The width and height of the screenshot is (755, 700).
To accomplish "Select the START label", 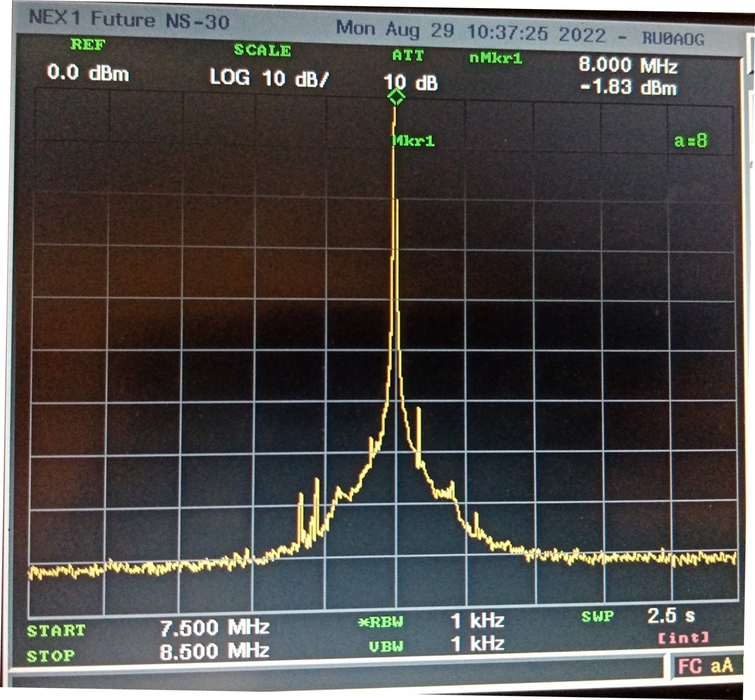I will (56, 630).
